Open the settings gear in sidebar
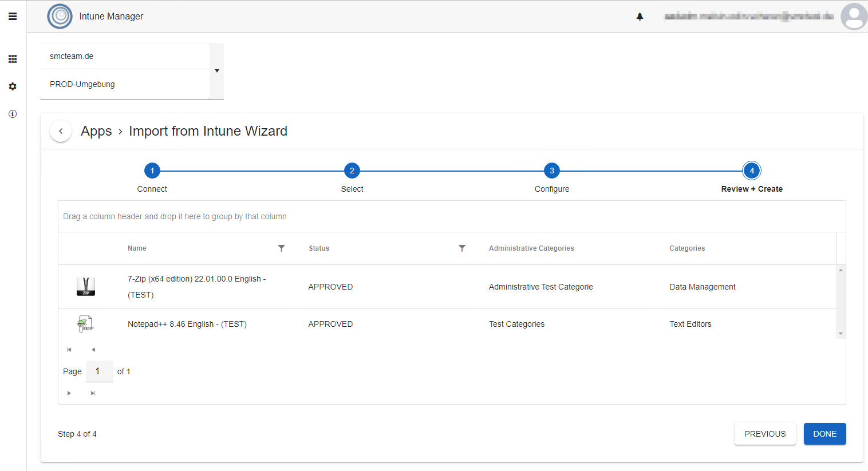This screenshot has height=471, width=868. pyautogui.click(x=13, y=86)
